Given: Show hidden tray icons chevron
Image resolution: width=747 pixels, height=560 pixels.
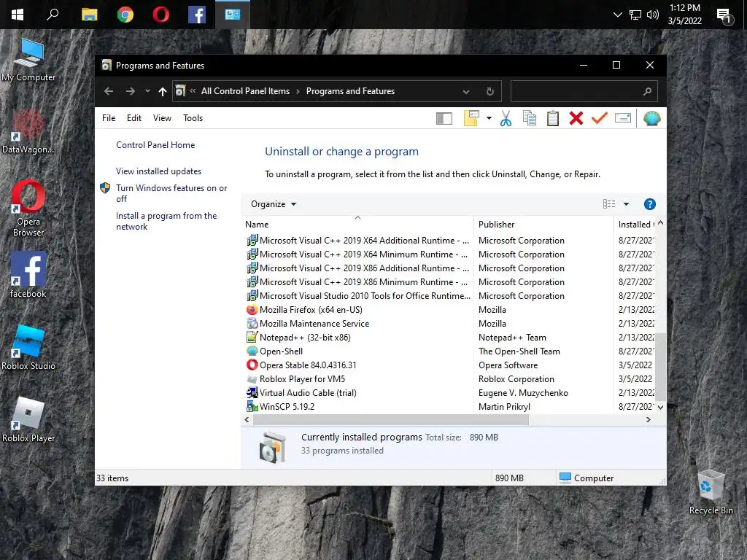Looking at the screenshot, I should pos(617,15).
